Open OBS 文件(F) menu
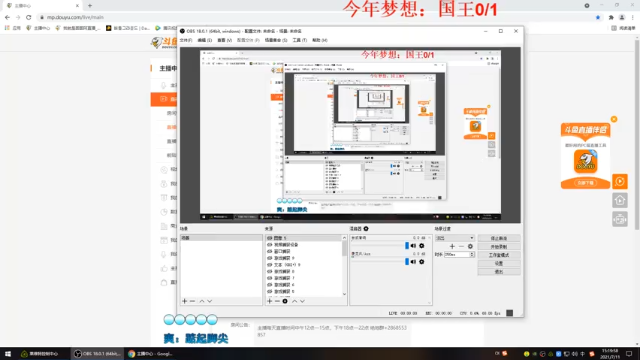The width and height of the screenshot is (640, 360). pyautogui.click(x=186, y=40)
